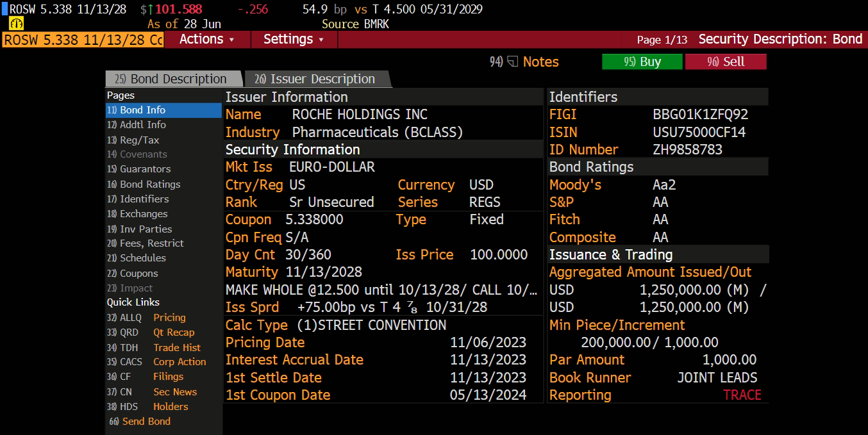868x435 pixels.
Task: Go to the Reg/Tax page
Action: [x=139, y=140]
